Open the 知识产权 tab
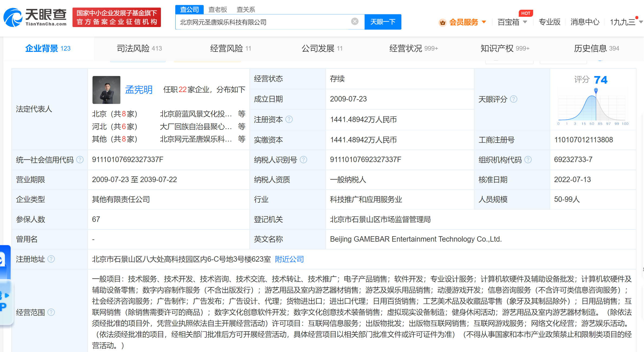This screenshot has width=644, height=352. [x=505, y=48]
